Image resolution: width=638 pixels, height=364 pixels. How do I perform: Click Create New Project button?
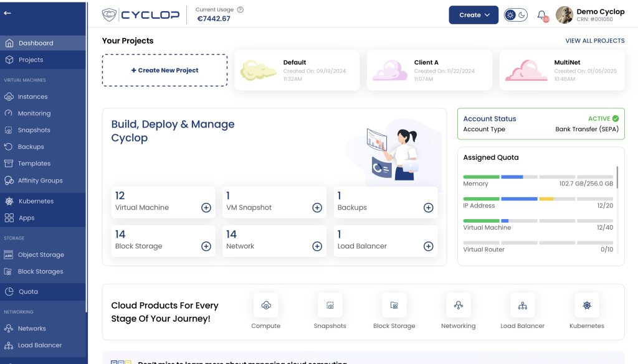click(x=164, y=70)
